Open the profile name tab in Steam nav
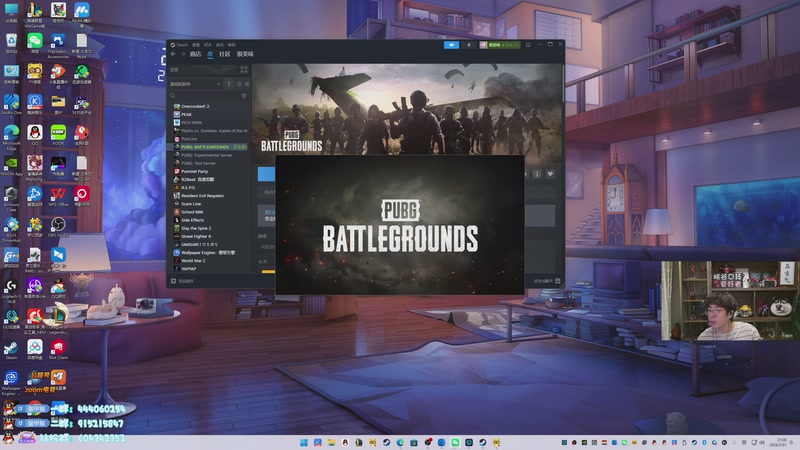800x450 pixels. tap(245, 54)
